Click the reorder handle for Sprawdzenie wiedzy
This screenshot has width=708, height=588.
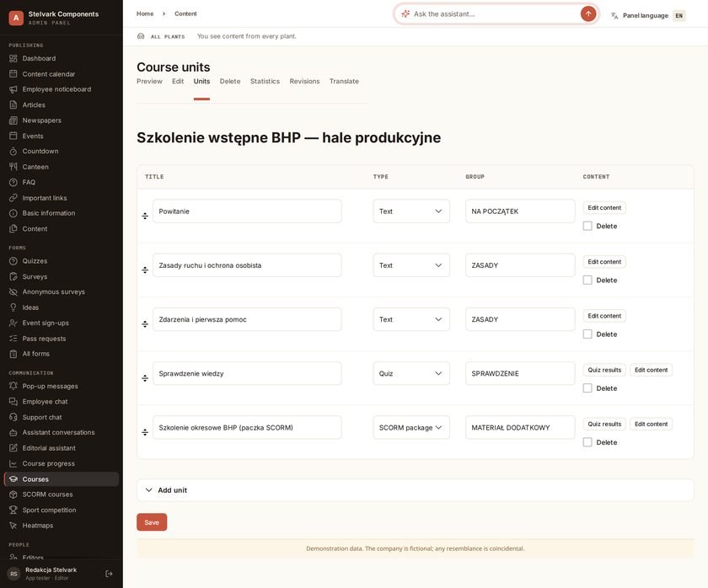click(x=145, y=378)
